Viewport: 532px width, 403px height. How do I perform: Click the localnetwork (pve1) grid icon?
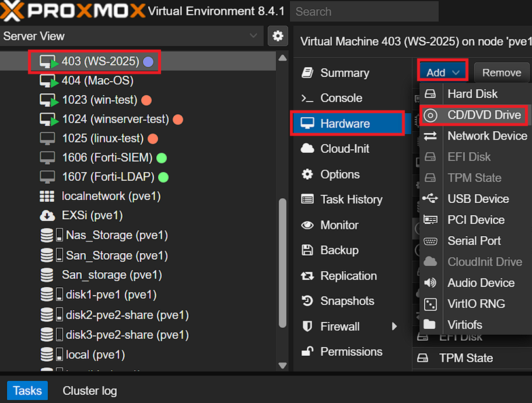tap(47, 196)
